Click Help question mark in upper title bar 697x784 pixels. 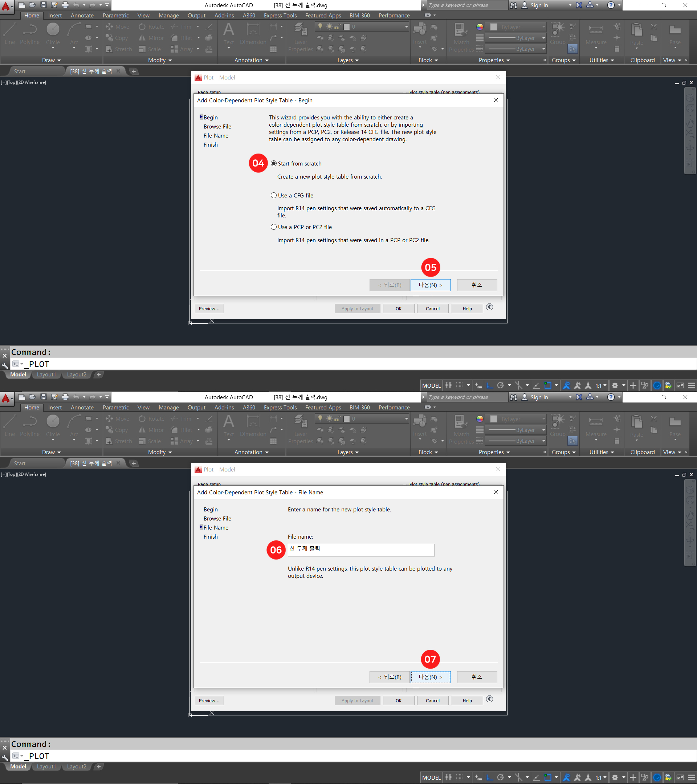[x=611, y=5]
